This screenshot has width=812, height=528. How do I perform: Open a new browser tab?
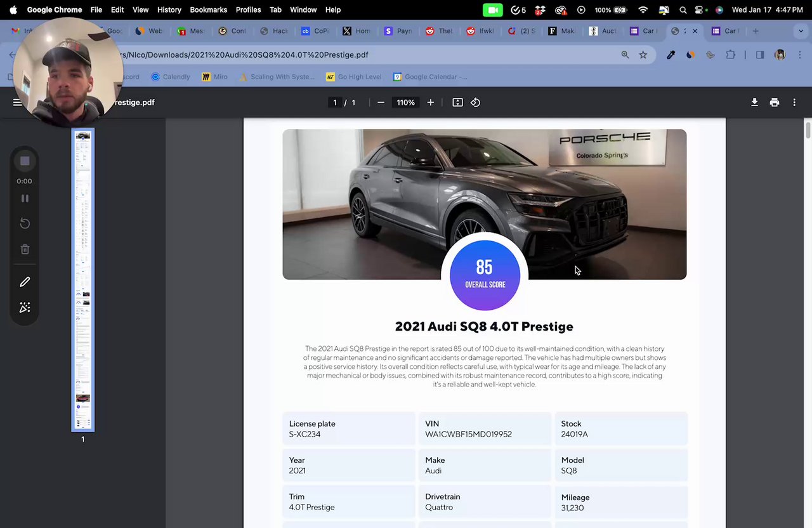click(755, 31)
